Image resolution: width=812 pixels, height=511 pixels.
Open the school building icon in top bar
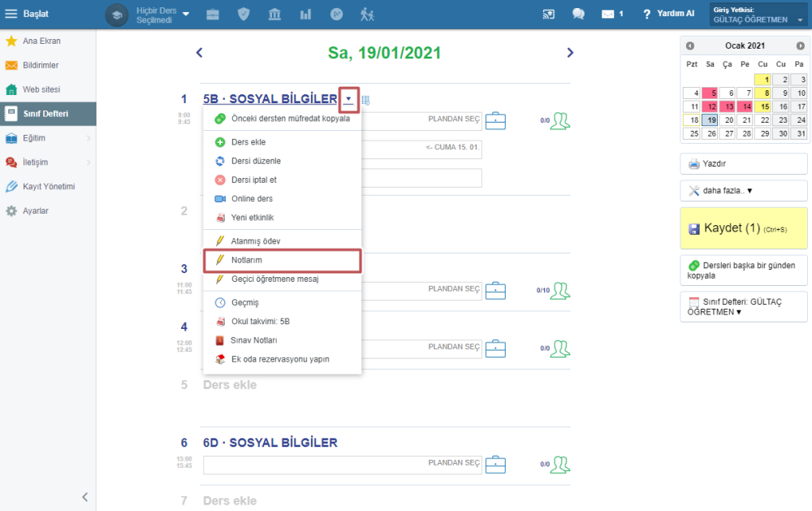click(x=274, y=15)
